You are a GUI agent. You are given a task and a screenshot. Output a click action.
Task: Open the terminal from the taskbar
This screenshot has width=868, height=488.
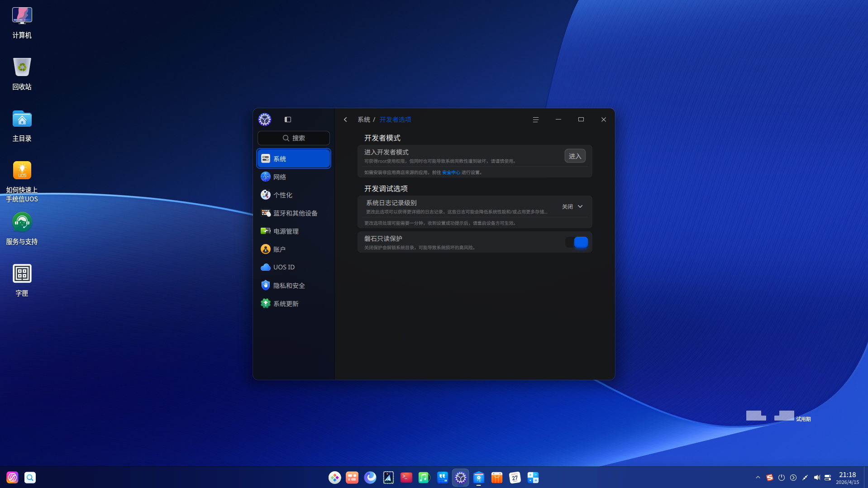pos(406,478)
